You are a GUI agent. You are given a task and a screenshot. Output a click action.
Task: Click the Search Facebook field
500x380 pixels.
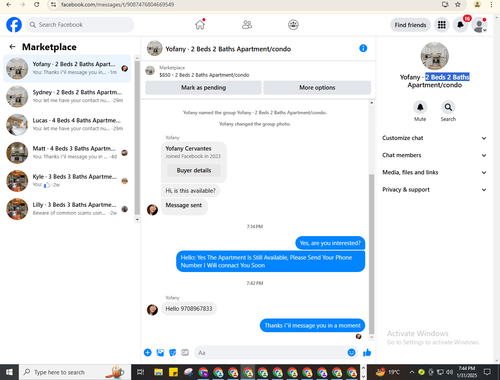(x=80, y=25)
